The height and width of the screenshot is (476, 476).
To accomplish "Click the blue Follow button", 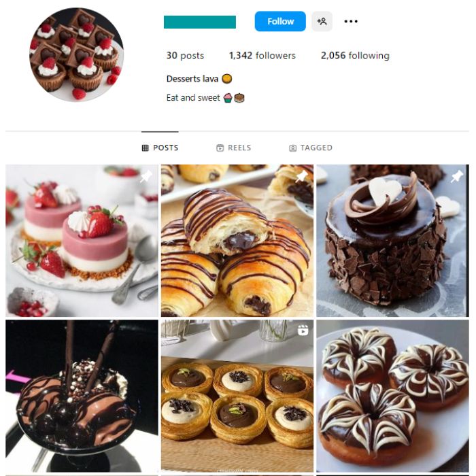I will point(280,21).
